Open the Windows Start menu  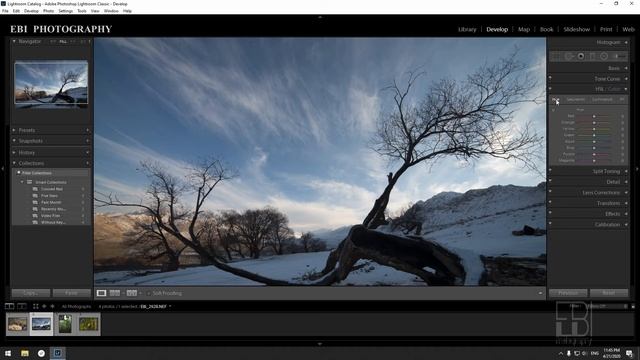click(8, 353)
